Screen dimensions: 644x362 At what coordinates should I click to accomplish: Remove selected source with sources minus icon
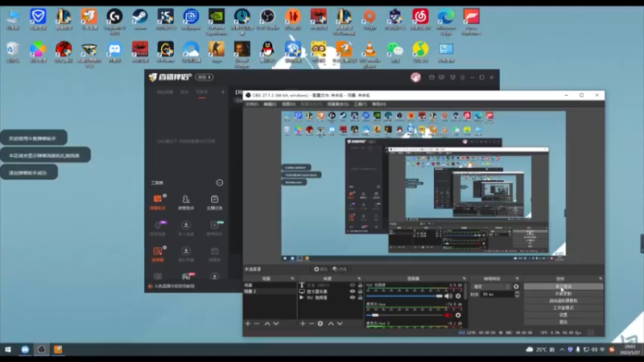(x=312, y=323)
